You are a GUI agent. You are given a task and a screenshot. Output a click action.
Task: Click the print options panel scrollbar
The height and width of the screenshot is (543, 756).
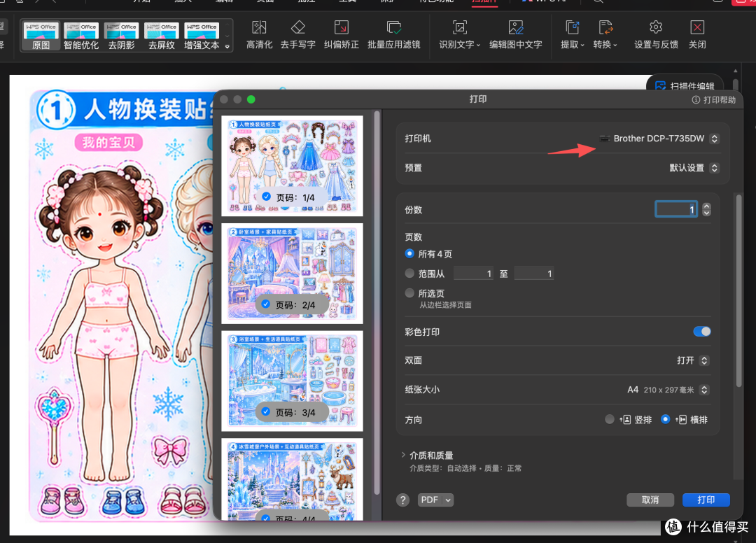click(738, 290)
